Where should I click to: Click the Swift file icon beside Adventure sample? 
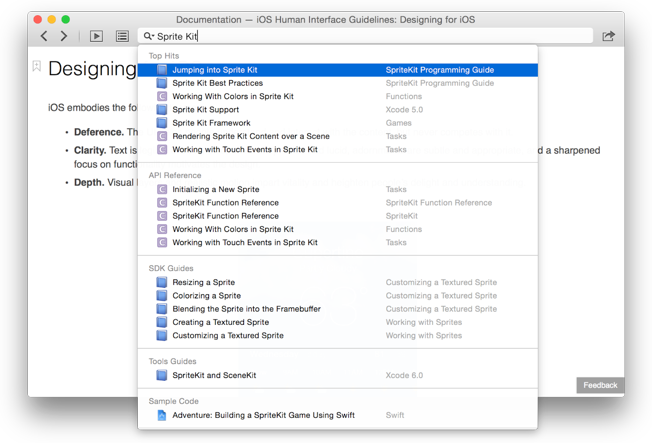pyautogui.click(x=162, y=416)
